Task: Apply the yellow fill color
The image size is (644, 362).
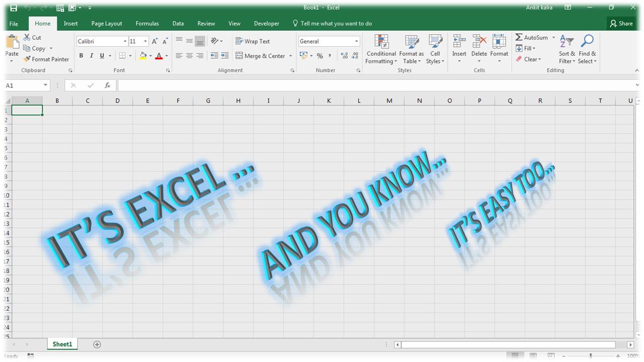Action: 143,56
